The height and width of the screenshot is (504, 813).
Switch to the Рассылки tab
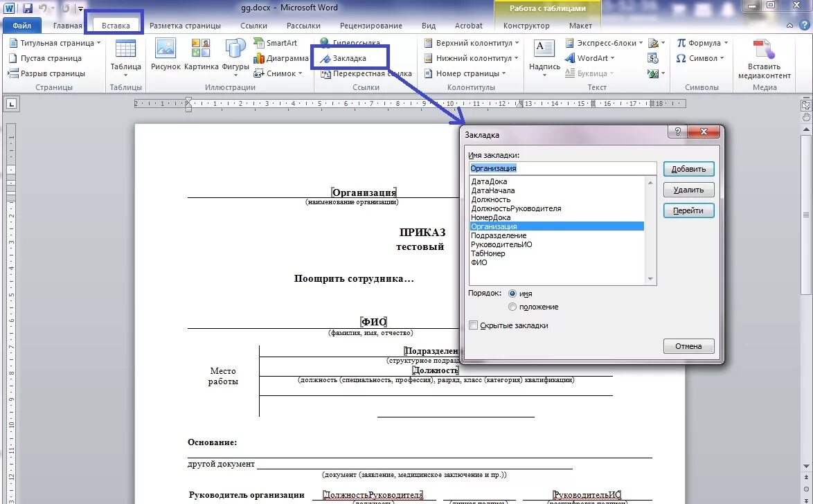303,26
